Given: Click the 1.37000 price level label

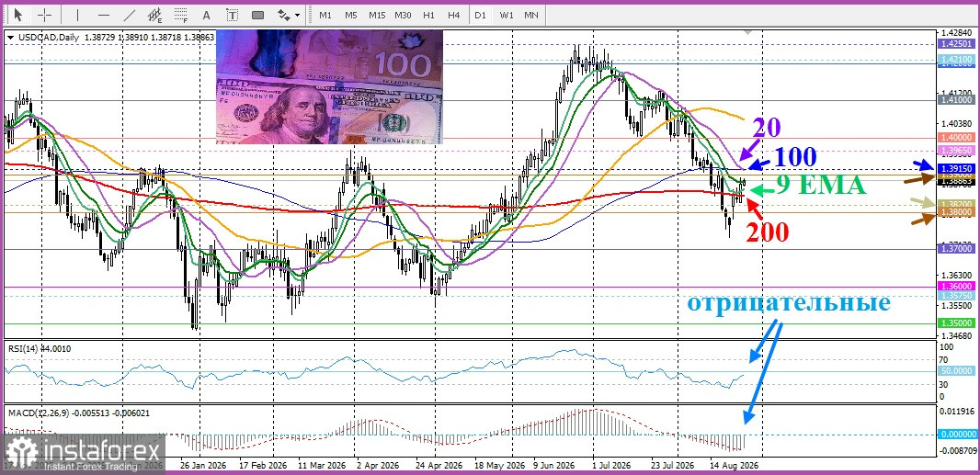Looking at the screenshot, I should pos(955,249).
